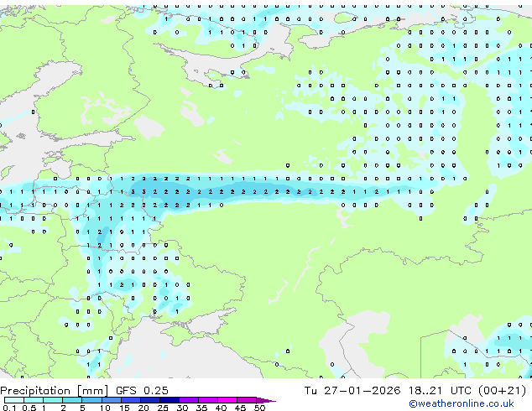Click the '10' legend scale label

tap(105, 408)
